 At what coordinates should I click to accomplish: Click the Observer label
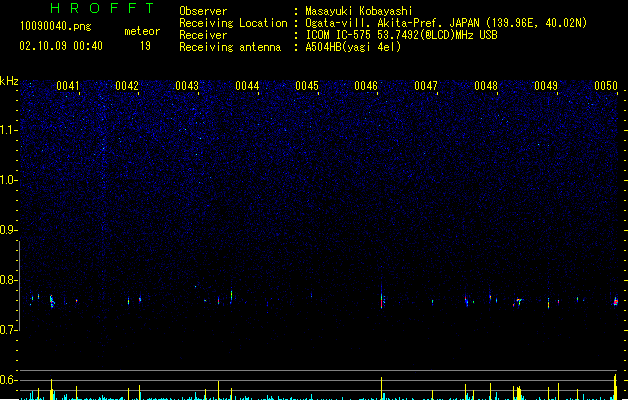coord(203,11)
